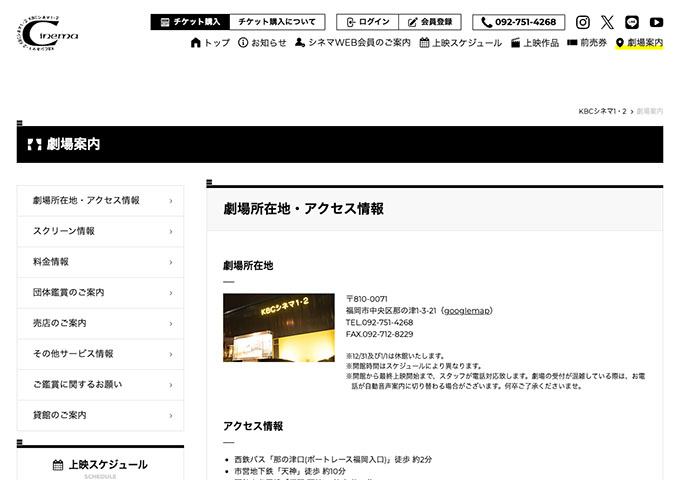
Task: Click the login door icon
Action: click(351, 22)
